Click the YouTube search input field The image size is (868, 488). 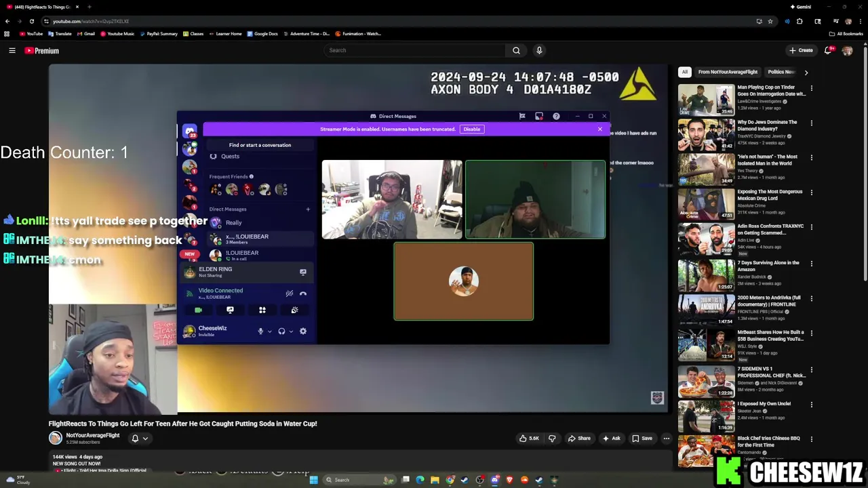pyautogui.click(x=415, y=50)
